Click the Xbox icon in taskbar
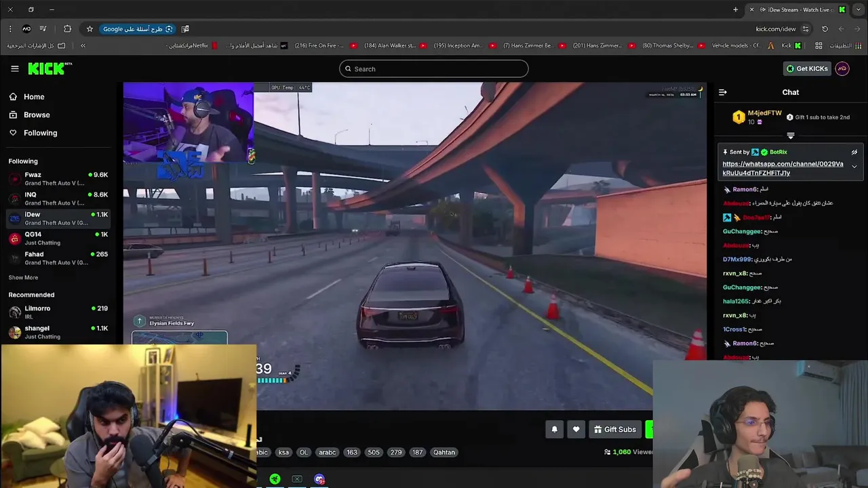Screen dimensions: 868x488 (297, 479)
